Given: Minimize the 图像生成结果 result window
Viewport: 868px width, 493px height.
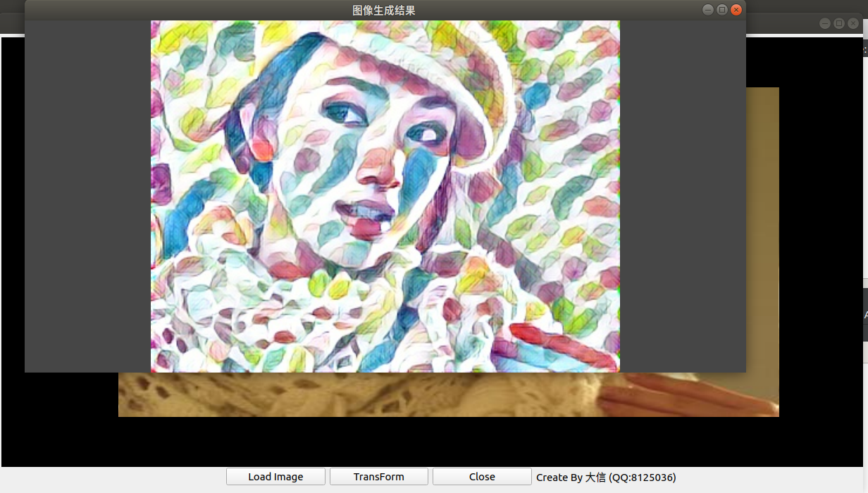Looking at the screenshot, I should (708, 10).
